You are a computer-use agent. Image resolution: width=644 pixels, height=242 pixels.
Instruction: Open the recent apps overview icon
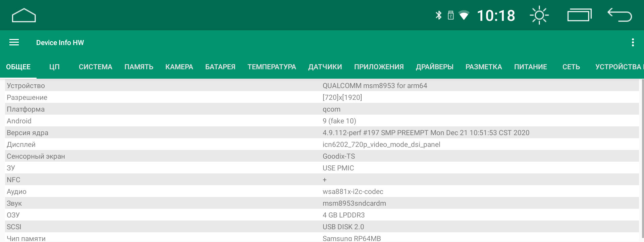click(579, 15)
